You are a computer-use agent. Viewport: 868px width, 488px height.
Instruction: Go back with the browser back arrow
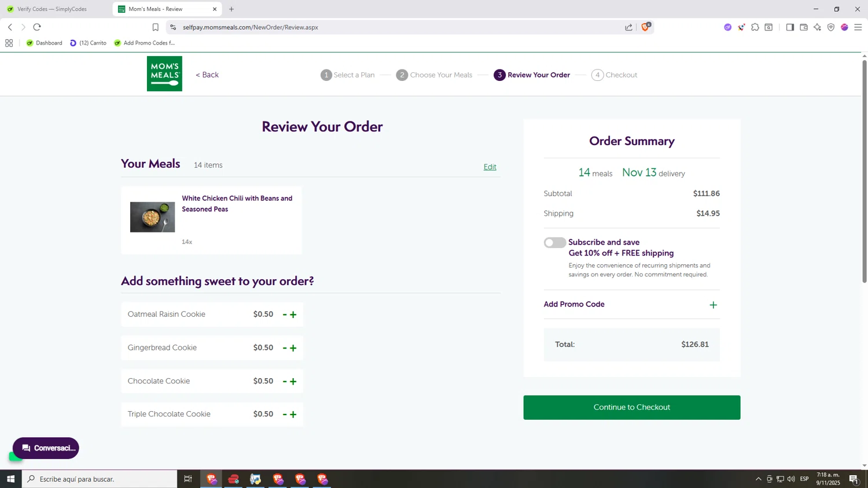[10, 27]
